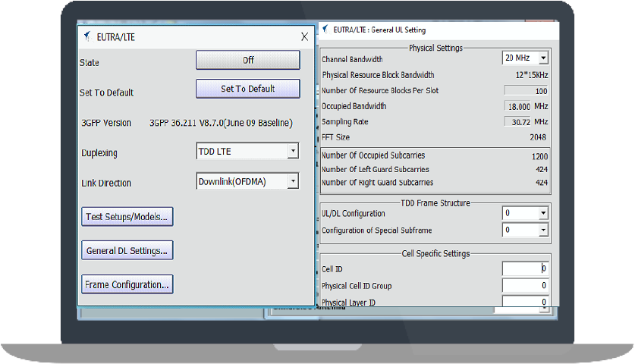The height and width of the screenshot is (364, 635).
Task: Open General DL Settings
Action: click(x=127, y=250)
